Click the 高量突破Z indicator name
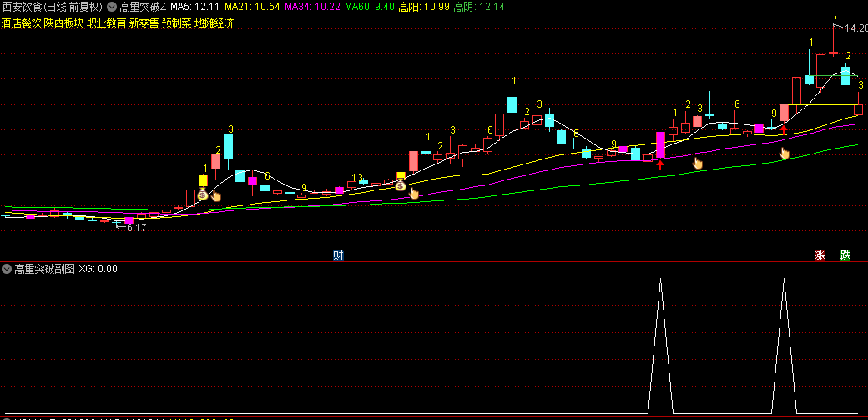Screen dimensions: 868x420 [143, 8]
